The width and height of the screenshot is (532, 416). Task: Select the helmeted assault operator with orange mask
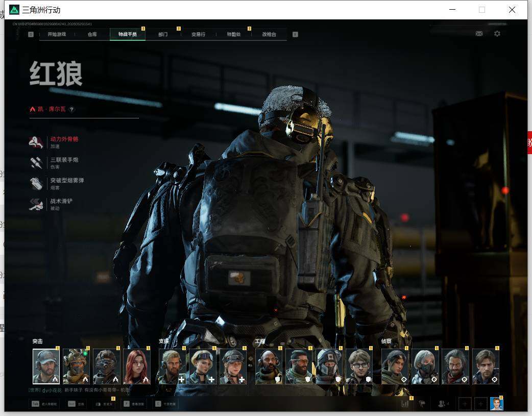[x=77, y=366]
